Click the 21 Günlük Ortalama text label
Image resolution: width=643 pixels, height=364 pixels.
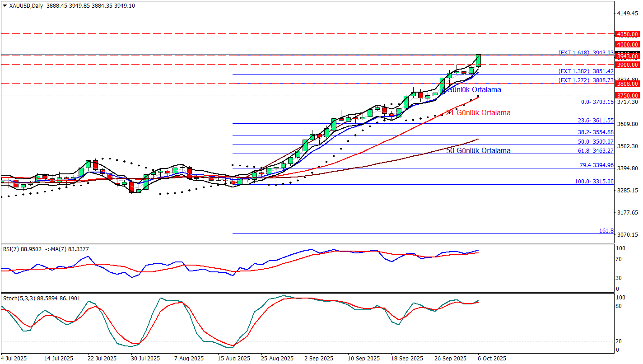click(x=478, y=113)
